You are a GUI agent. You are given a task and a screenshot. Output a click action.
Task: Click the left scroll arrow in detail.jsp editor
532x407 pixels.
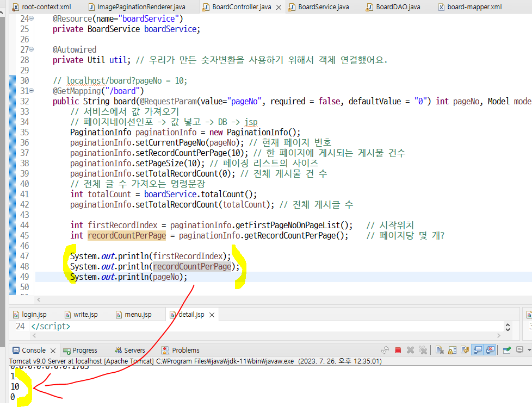click(x=34, y=335)
